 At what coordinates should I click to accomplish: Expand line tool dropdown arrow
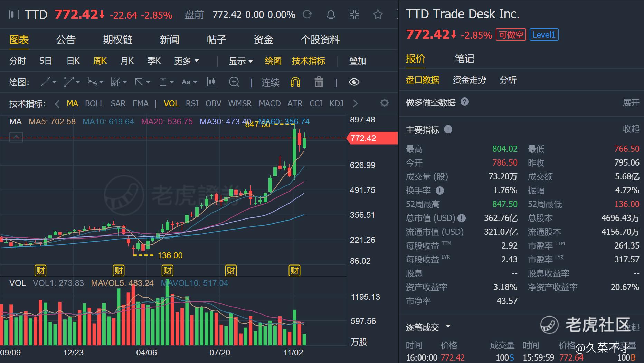[54, 82]
